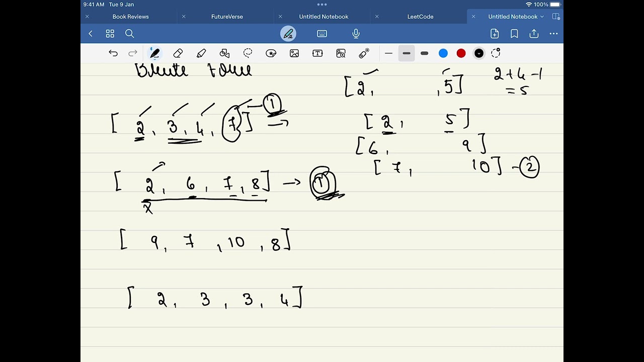Viewport: 644px width, 362px height.
Task: Pick the red pen color
Action: pos(461,53)
